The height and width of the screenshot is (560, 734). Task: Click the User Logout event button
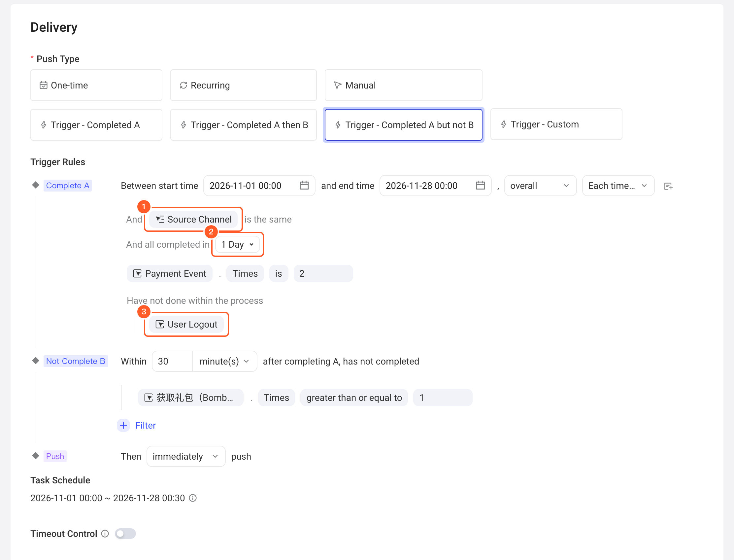click(x=186, y=324)
